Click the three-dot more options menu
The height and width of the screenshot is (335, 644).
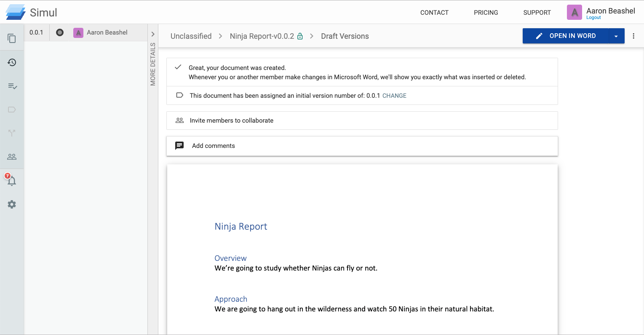coord(633,36)
